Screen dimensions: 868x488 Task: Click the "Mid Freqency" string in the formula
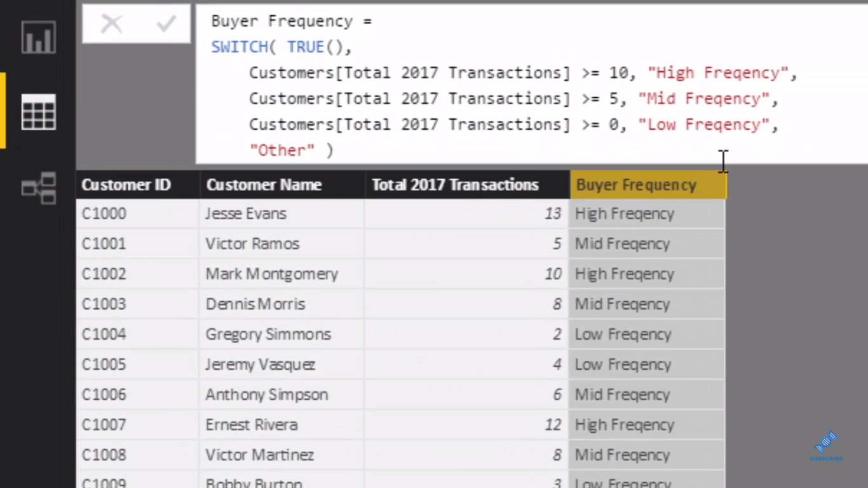coord(703,99)
